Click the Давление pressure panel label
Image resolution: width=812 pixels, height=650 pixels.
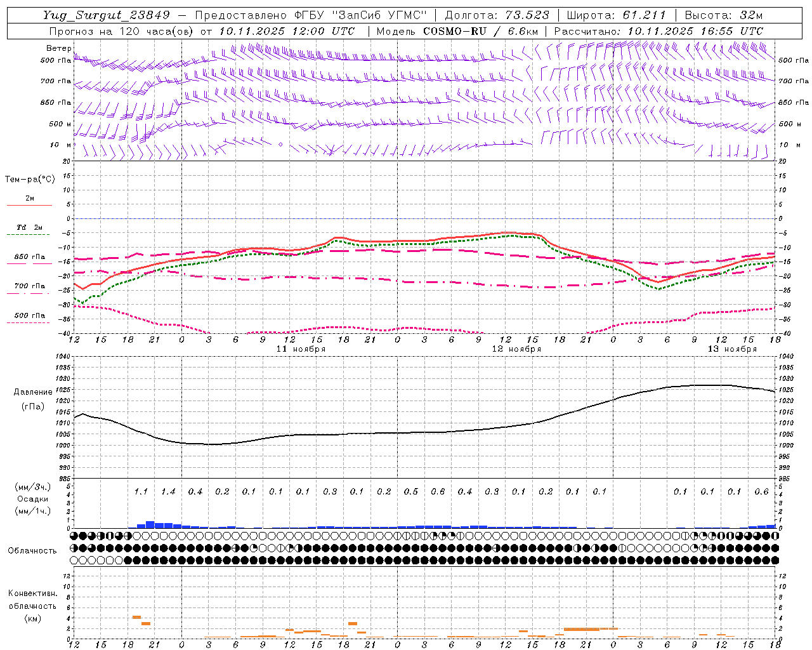[33, 392]
